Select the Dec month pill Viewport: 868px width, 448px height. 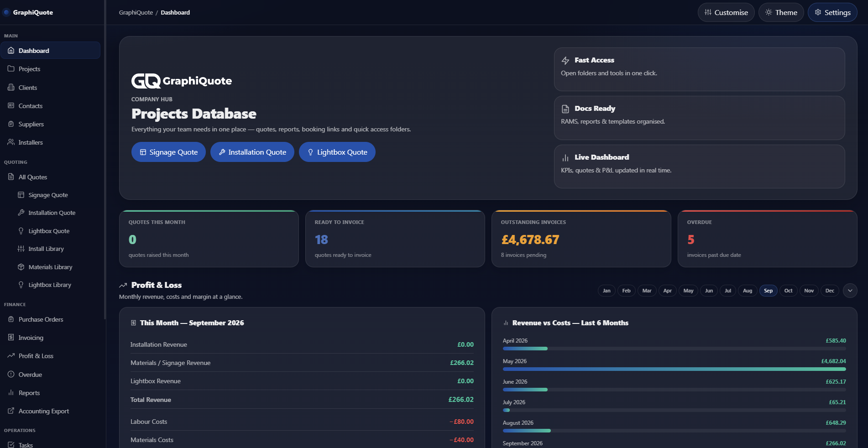830,291
